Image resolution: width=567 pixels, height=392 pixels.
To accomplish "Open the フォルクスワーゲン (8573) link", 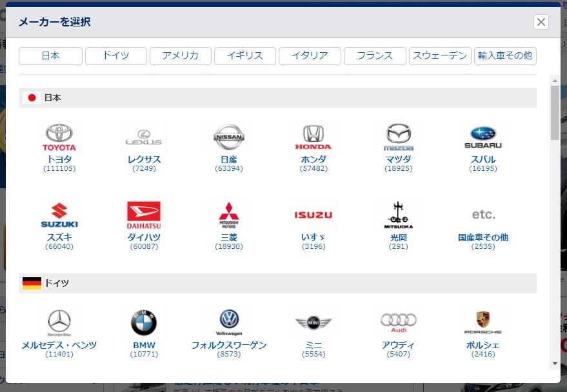I will click(x=229, y=349).
